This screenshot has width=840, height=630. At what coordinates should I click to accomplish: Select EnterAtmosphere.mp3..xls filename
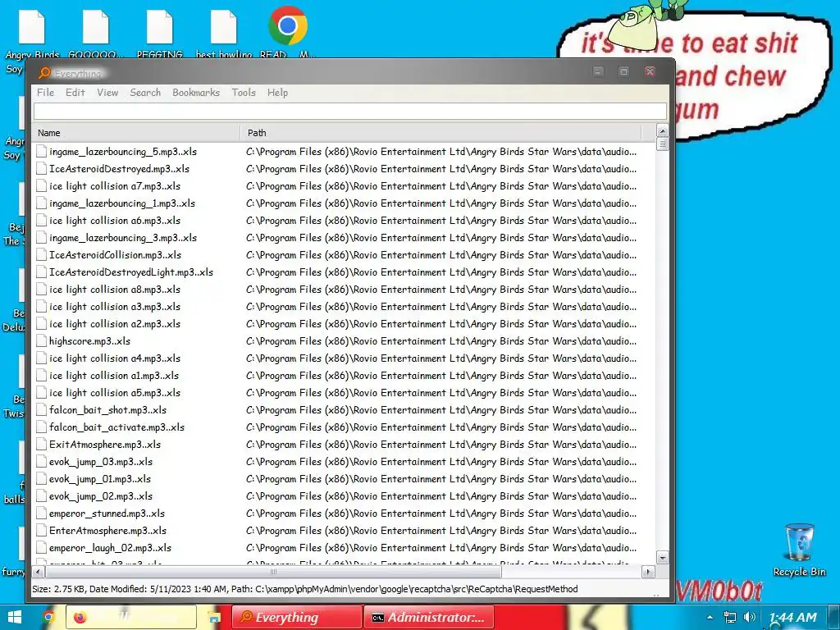click(x=107, y=531)
